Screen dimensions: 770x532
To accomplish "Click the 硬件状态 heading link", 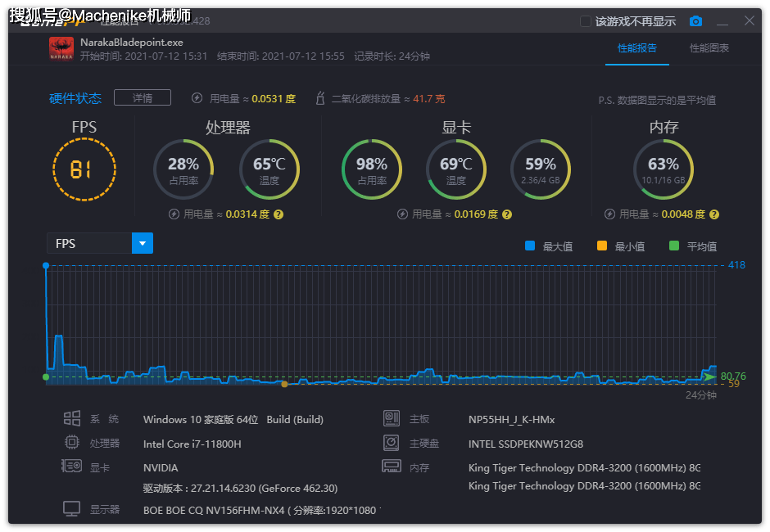I will click(x=75, y=98).
